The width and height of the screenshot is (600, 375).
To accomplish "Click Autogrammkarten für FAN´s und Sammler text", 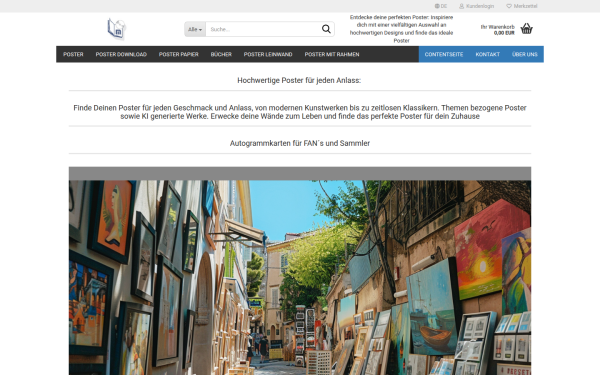I will (x=300, y=143).
